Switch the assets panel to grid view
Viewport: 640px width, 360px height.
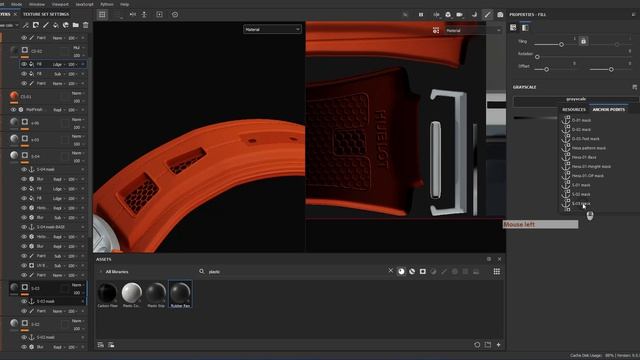[x=497, y=271]
